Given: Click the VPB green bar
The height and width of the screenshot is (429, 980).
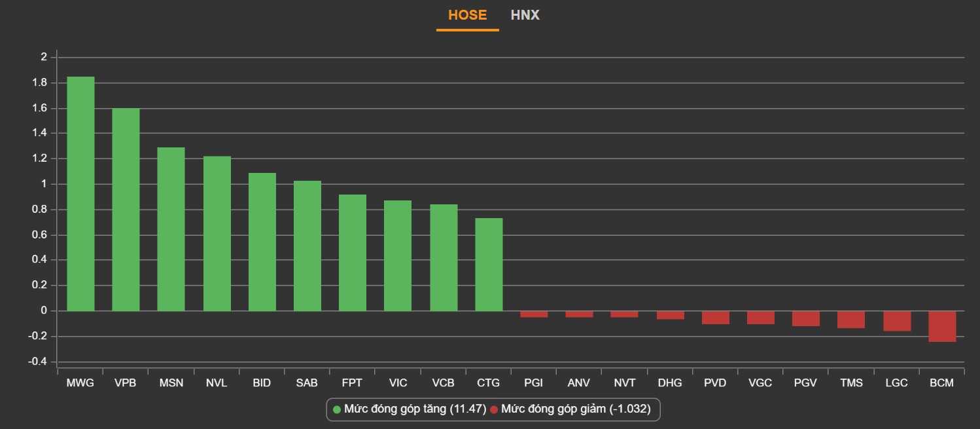Looking at the screenshot, I should point(126,210).
